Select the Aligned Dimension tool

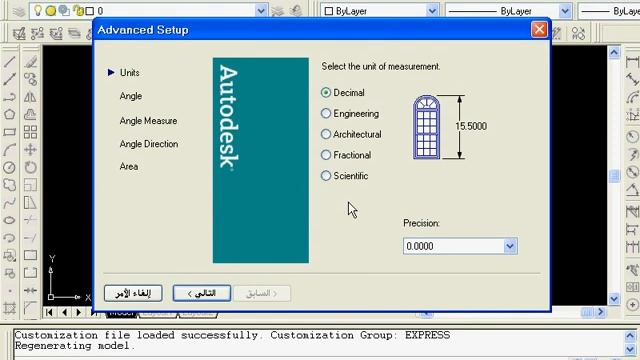(632, 80)
